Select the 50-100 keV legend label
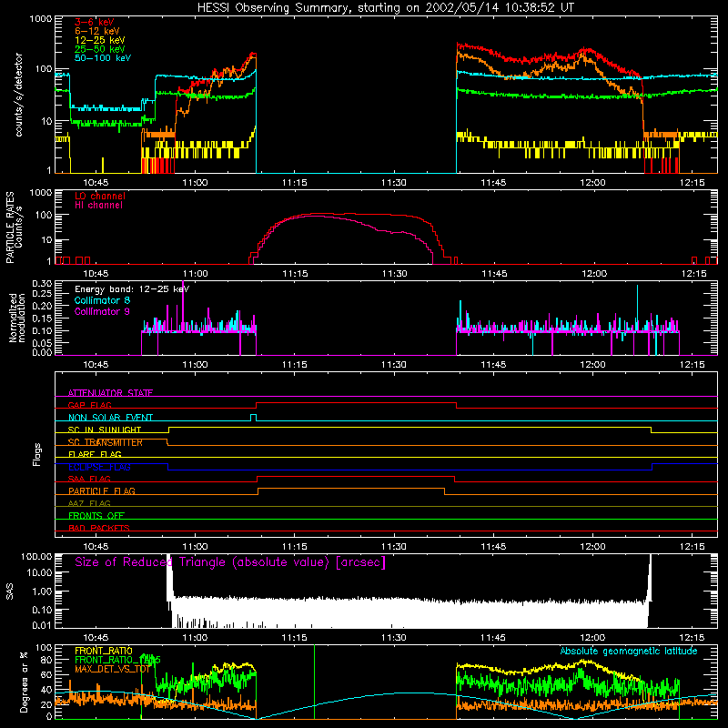This screenshot has width=728, height=728. pos(103,58)
